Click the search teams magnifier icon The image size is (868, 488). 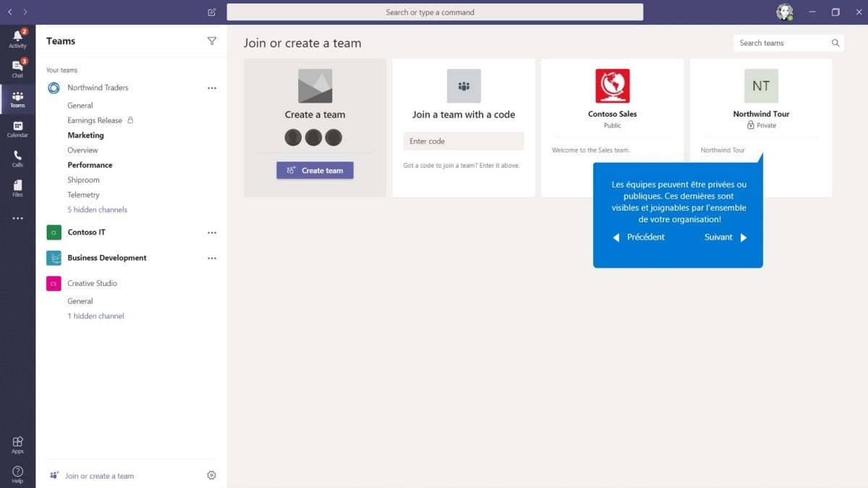(835, 43)
